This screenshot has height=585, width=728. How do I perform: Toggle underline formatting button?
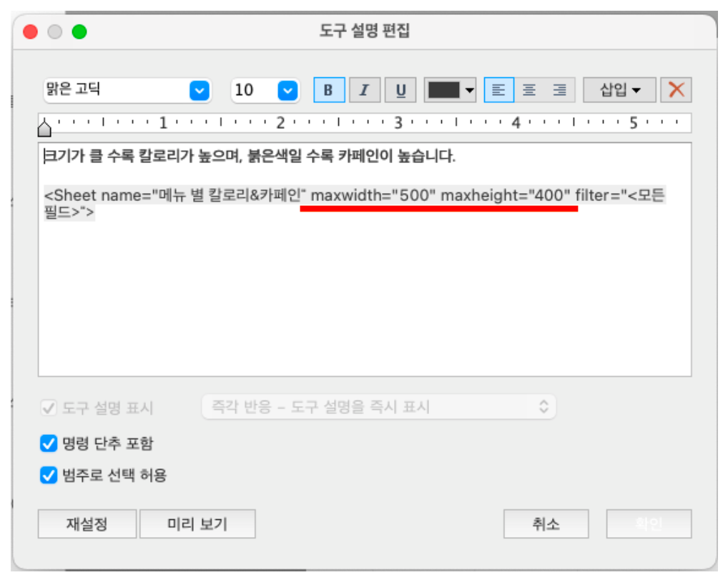pos(400,90)
